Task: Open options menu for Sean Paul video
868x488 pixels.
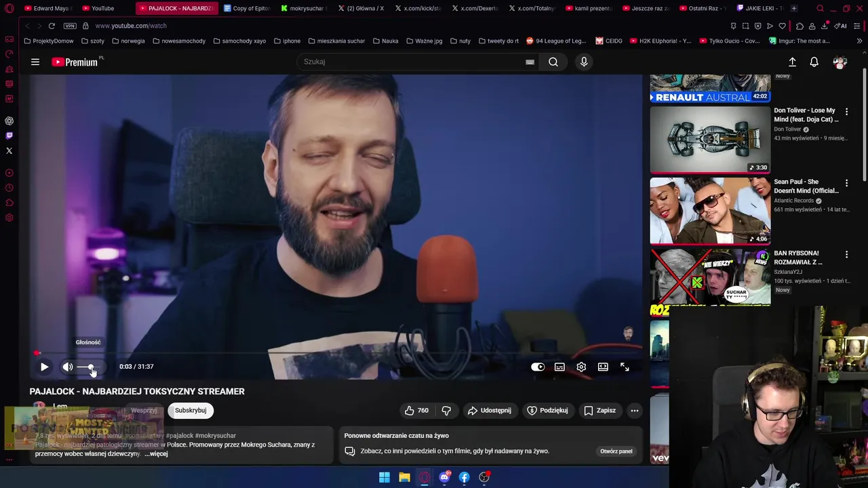Action: tap(846, 182)
